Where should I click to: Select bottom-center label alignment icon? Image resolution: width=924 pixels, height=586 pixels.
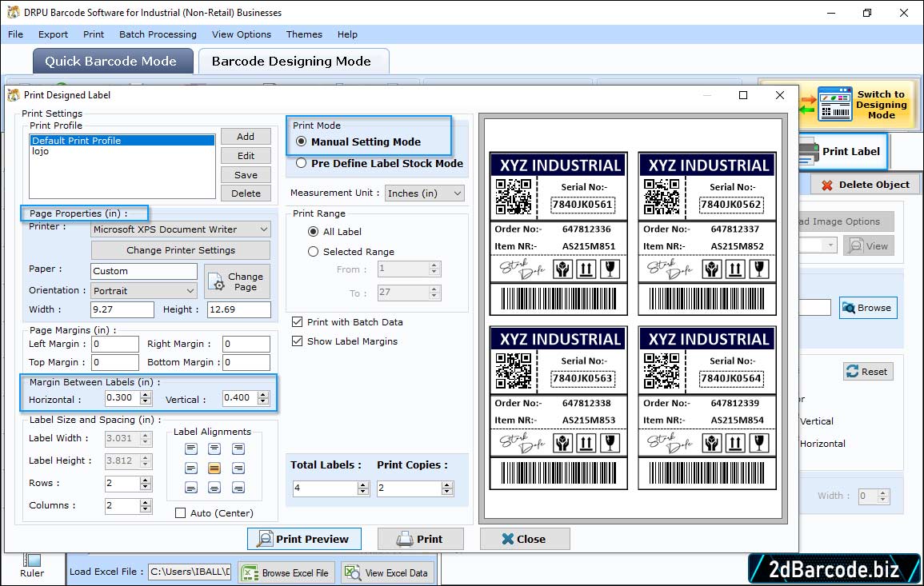214,488
